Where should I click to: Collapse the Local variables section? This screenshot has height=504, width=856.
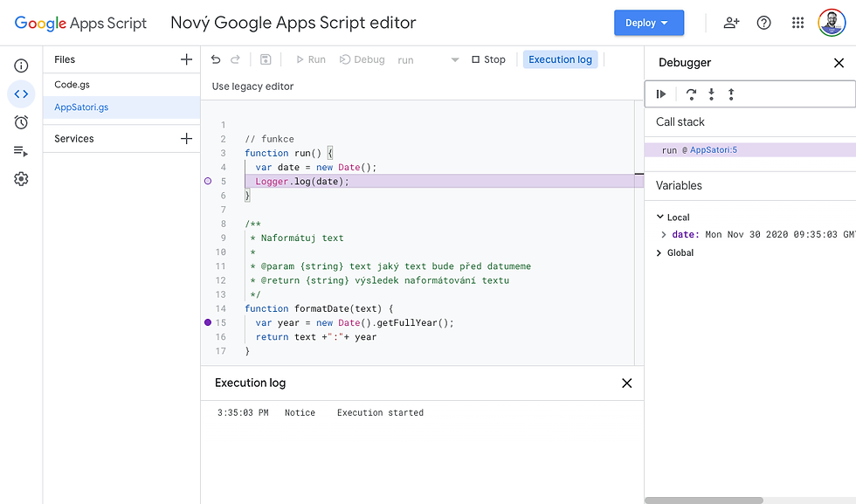(x=660, y=217)
